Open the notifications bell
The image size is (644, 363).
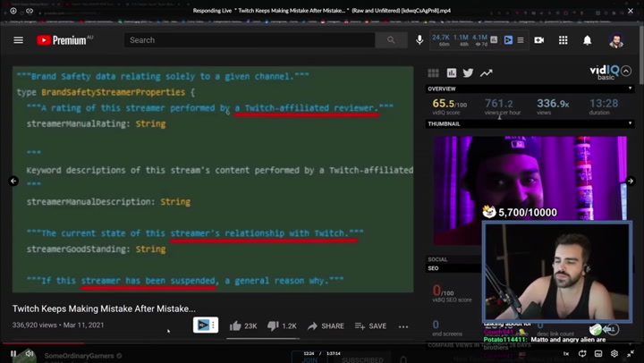tap(588, 40)
